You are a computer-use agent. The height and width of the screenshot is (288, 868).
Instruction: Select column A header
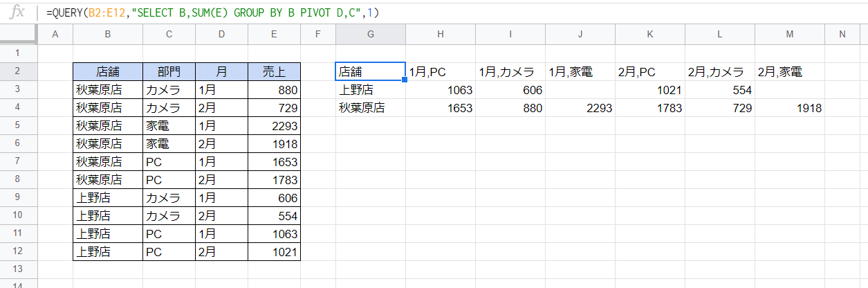coord(55,35)
